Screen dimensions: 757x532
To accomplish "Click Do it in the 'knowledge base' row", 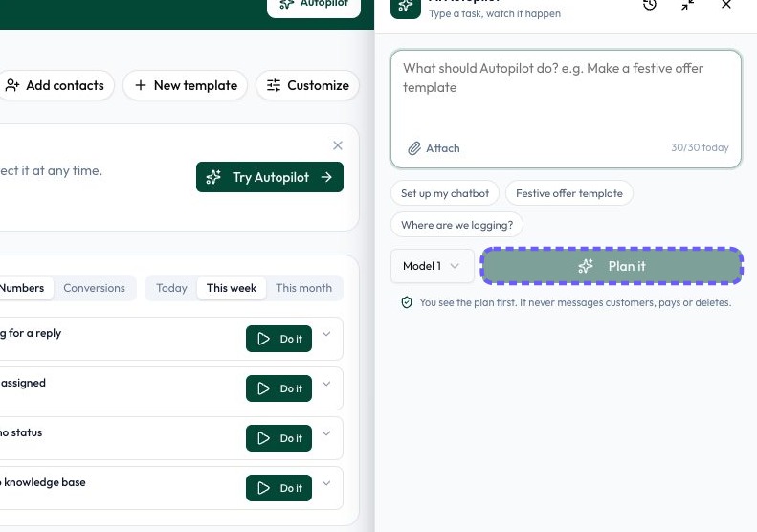I will 279,488.
